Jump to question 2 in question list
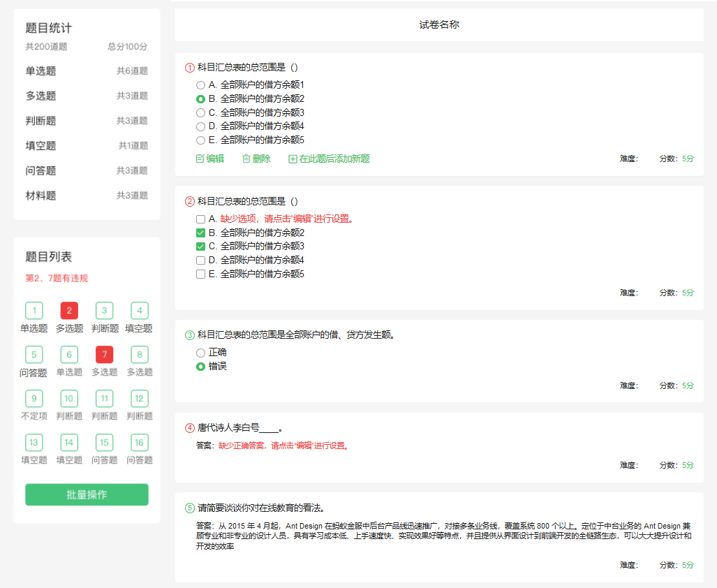 (x=69, y=311)
